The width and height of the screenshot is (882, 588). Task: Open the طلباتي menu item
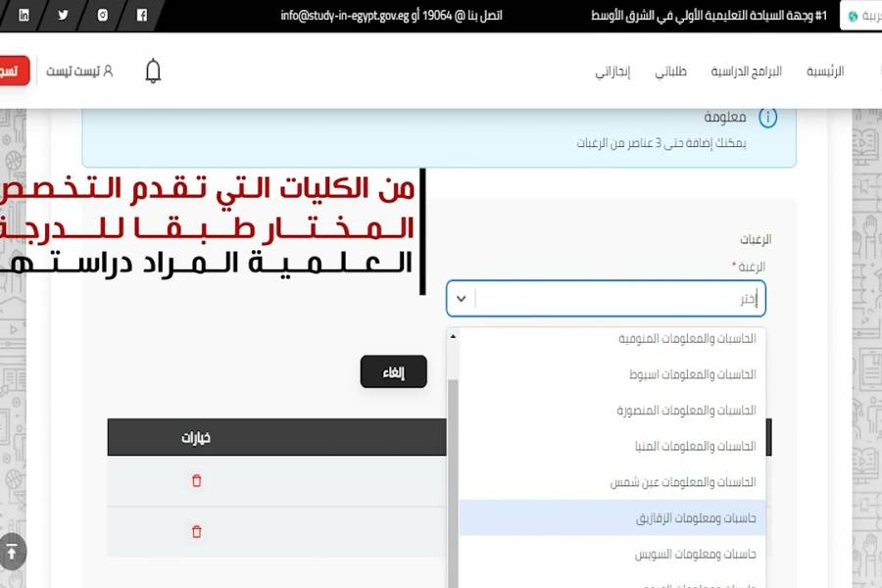click(x=670, y=72)
